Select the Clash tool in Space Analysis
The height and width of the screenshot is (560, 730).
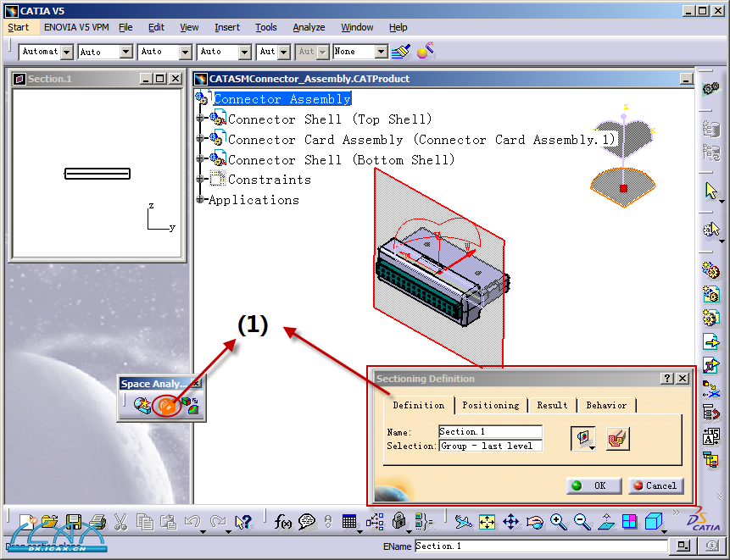pyautogui.click(x=142, y=406)
